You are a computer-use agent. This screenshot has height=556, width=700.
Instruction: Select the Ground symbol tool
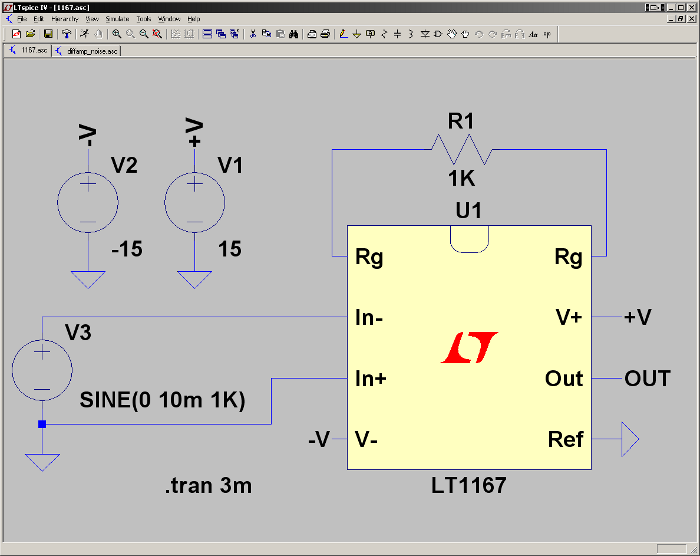pos(357,34)
